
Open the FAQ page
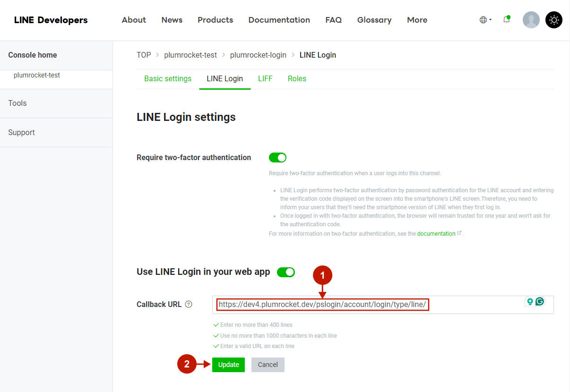tap(334, 20)
